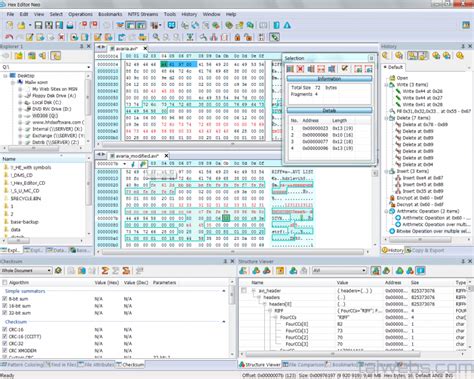Toggle the CRC-16 (CCITT) checkbox

click(x=5, y=336)
